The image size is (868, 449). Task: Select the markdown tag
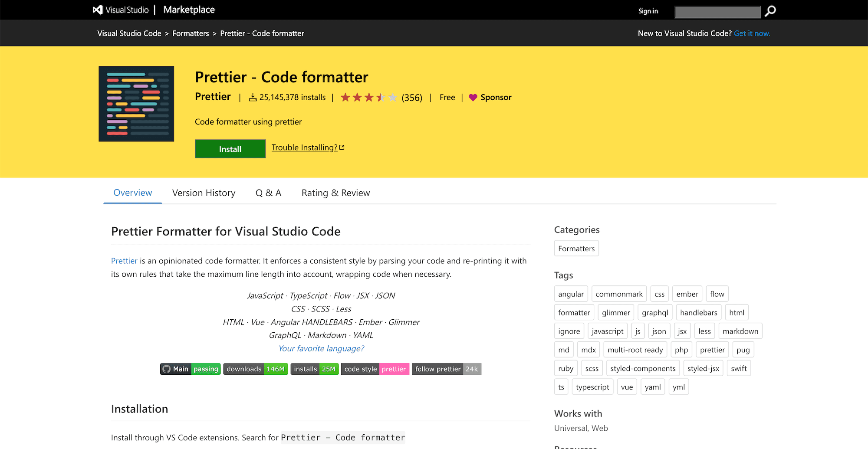click(740, 331)
